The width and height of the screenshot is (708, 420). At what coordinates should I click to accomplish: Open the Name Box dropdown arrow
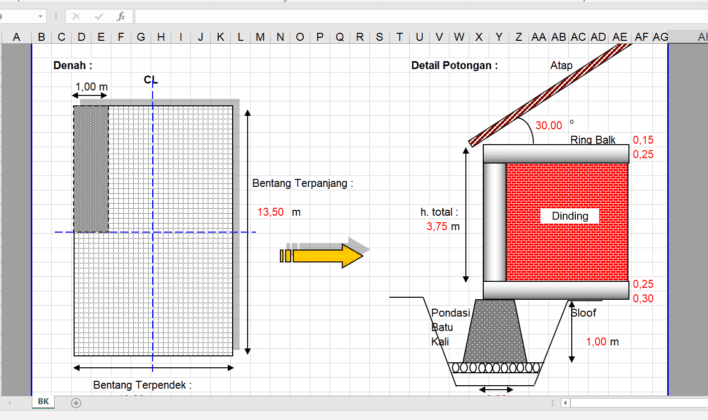[x=39, y=17]
